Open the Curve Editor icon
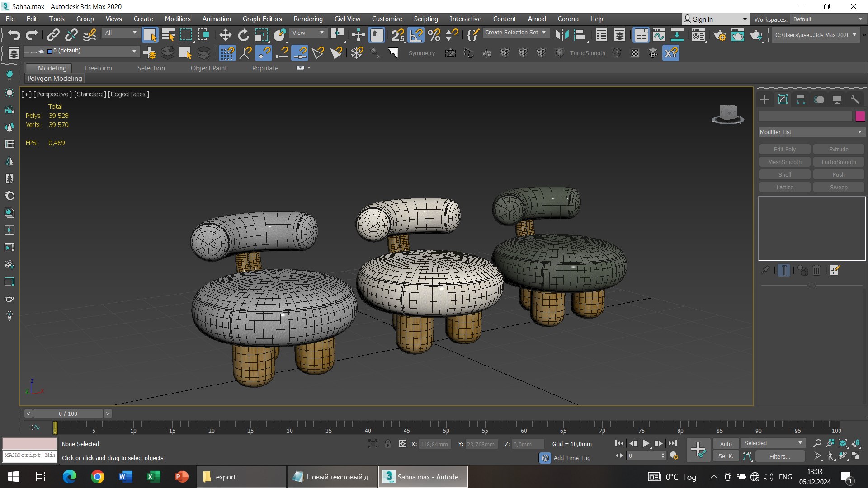Viewport: 868px width, 488px height. click(659, 35)
